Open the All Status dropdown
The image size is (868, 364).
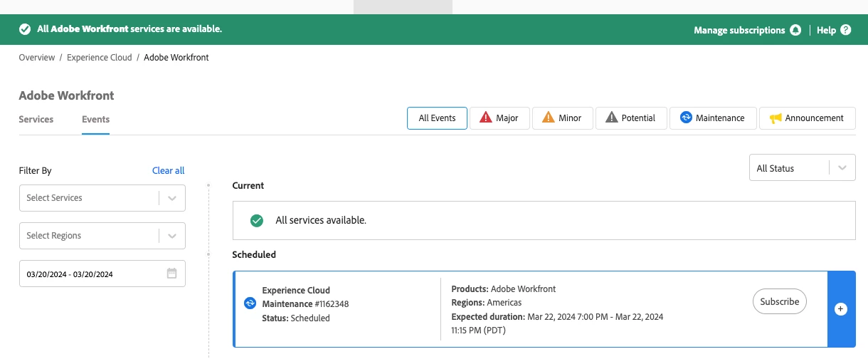point(803,168)
